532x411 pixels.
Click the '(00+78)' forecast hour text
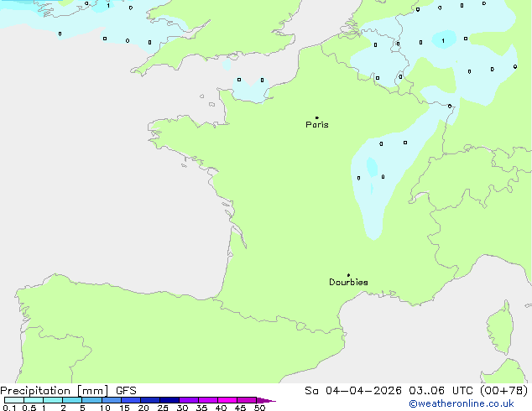click(504, 391)
